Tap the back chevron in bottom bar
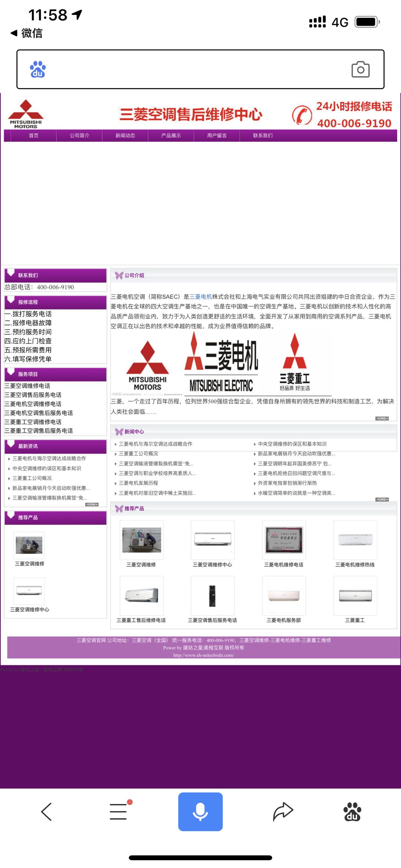 (x=46, y=812)
